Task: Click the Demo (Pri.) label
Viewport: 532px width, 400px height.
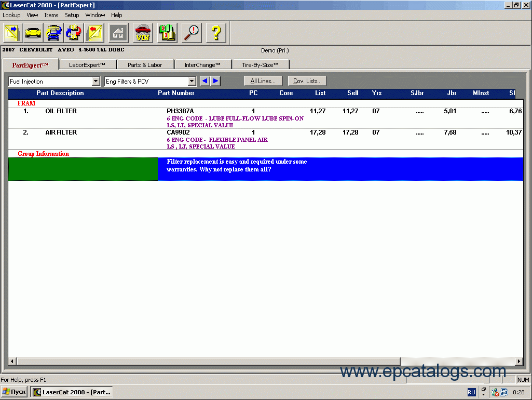Action: pyautogui.click(x=275, y=50)
